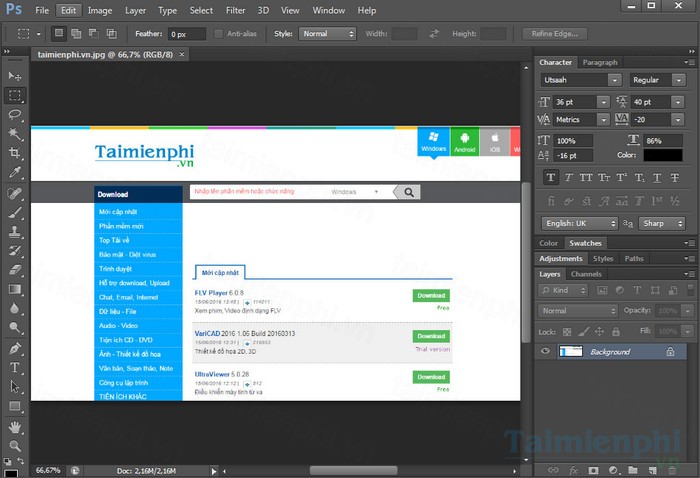Open the Select menu

(201, 10)
